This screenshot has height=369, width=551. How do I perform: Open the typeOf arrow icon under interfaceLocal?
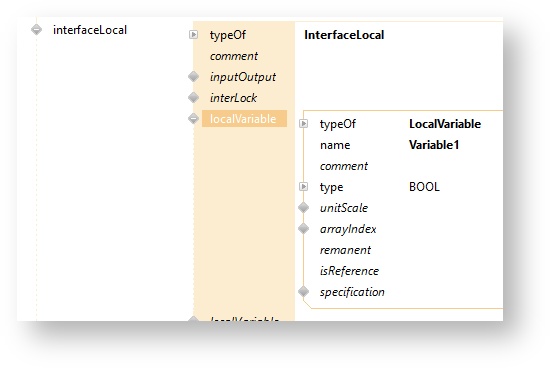point(194,34)
